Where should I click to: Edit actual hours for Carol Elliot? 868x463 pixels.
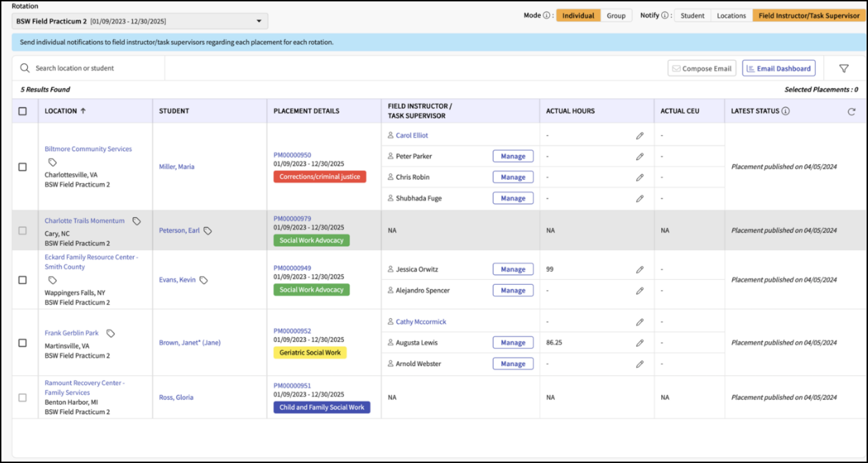pos(640,136)
